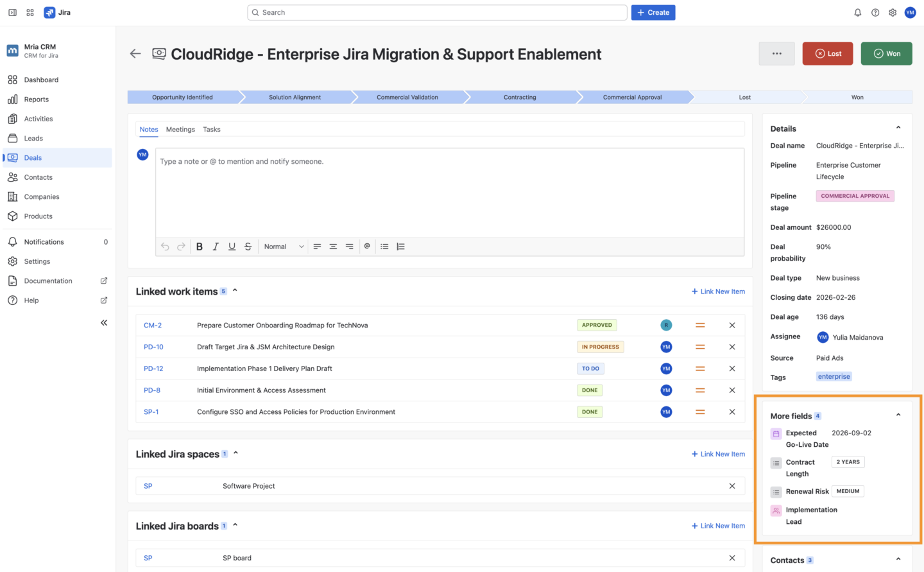Undo the last note edit

tap(165, 247)
